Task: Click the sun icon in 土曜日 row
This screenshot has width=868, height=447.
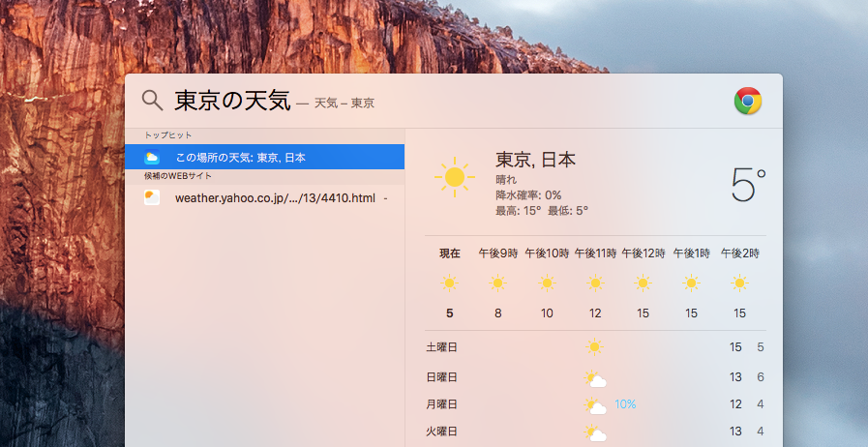Action: click(x=594, y=347)
